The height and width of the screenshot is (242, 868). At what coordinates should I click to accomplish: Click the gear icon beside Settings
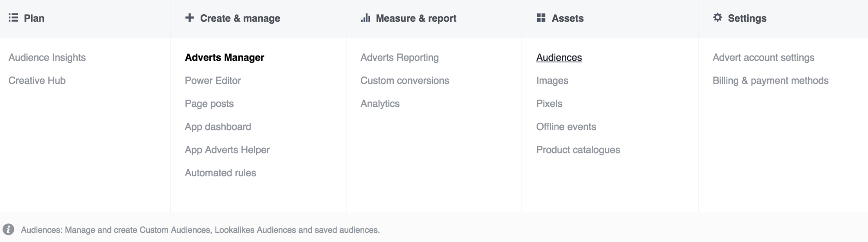[x=717, y=17]
